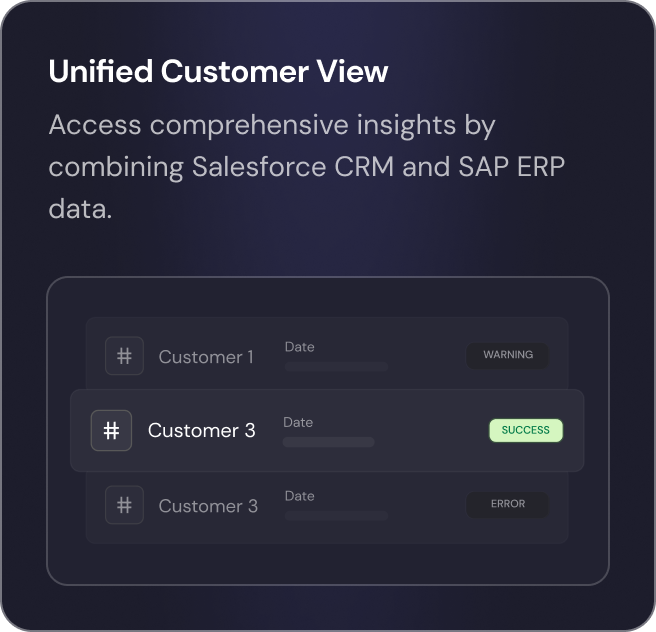
Task: Click the green SUCCESS badge
Action: [x=526, y=430]
